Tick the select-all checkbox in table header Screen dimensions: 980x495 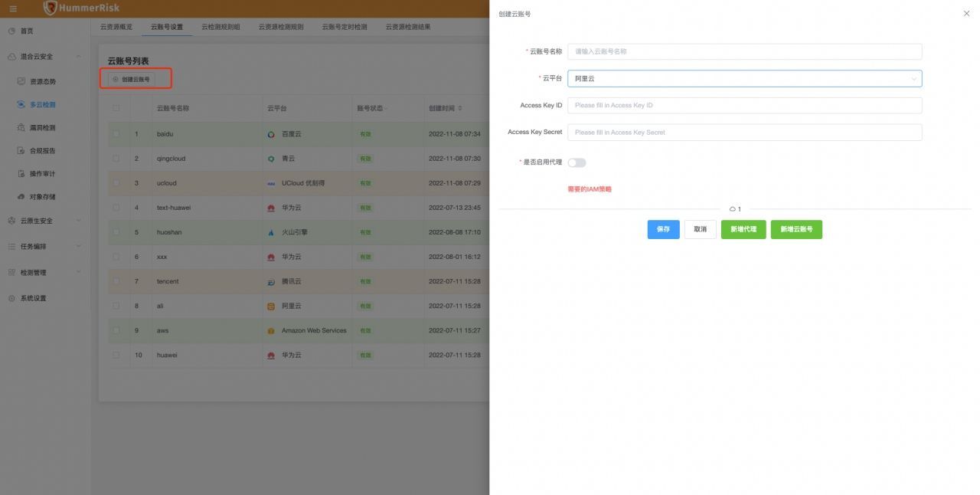click(116, 108)
